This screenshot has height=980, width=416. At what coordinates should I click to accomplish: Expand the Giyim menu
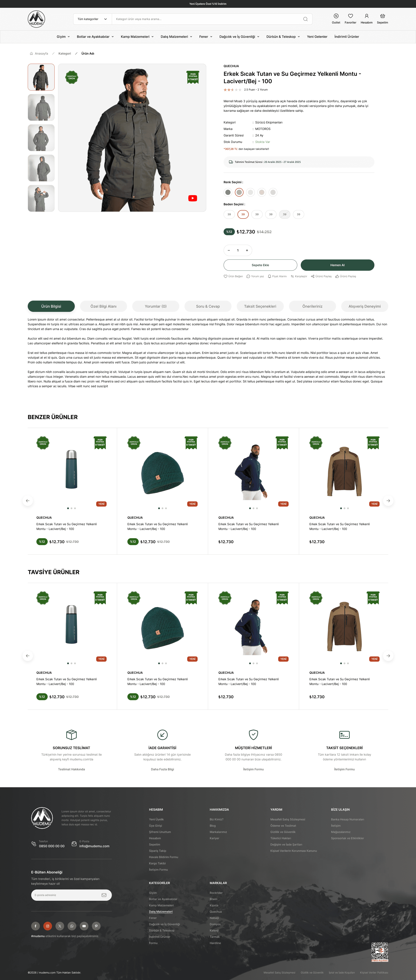click(63, 37)
